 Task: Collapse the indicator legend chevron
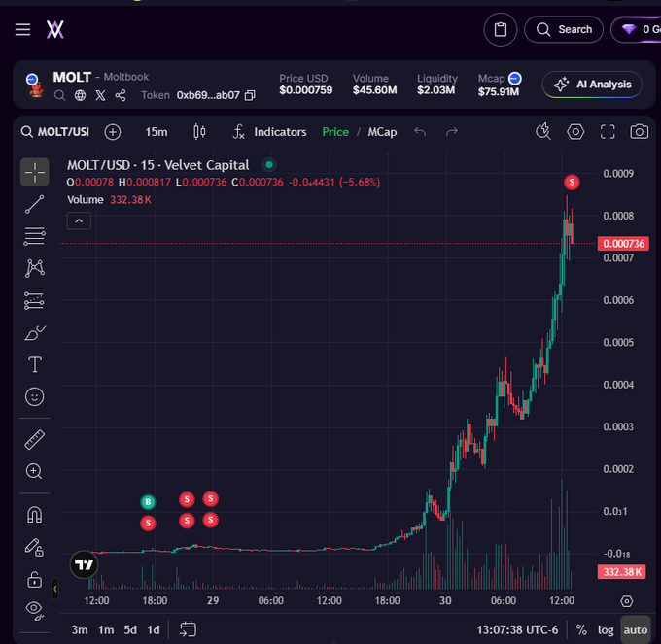coord(80,220)
